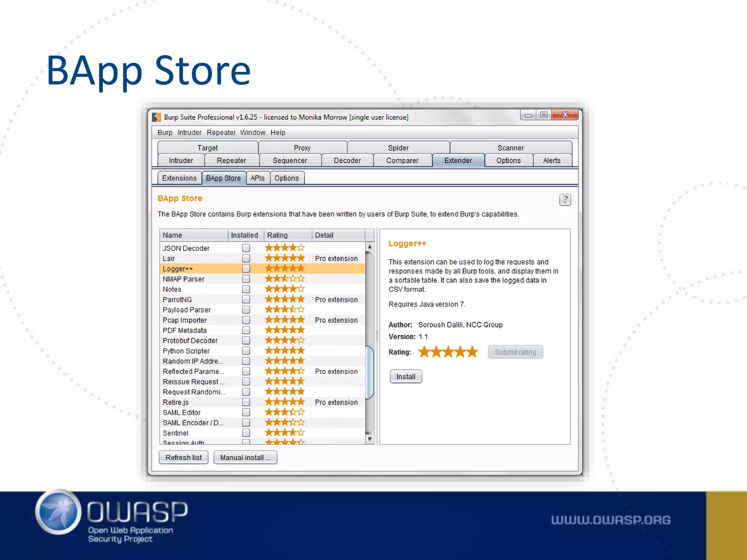Click the help question mark icon
747x560 pixels.
[x=565, y=199]
